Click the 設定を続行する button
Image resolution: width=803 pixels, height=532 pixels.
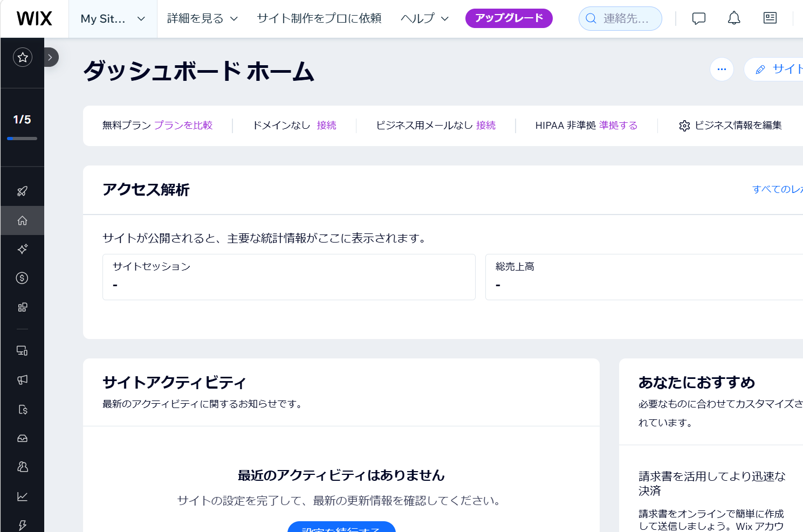click(x=341, y=527)
